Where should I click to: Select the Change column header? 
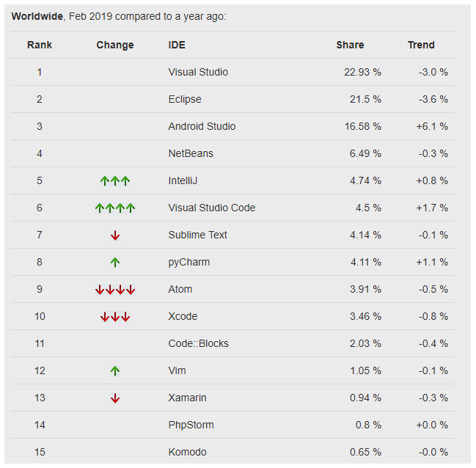(x=115, y=45)
